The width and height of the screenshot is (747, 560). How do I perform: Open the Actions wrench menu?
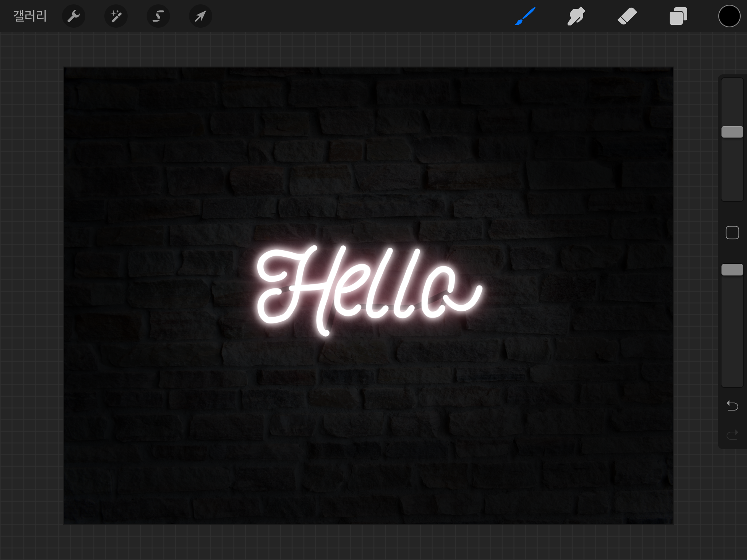click(74, 16)
